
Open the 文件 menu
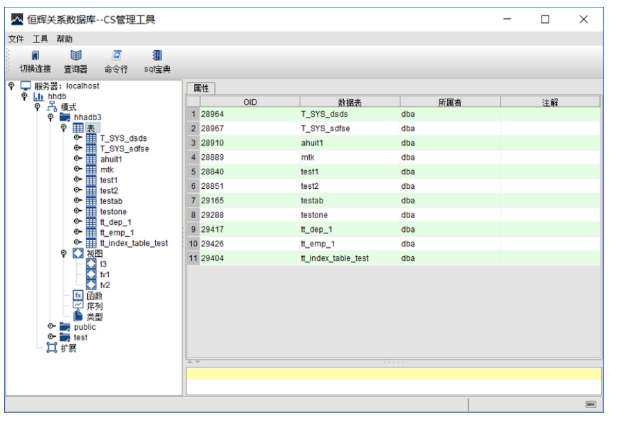[x=16, y=38]
